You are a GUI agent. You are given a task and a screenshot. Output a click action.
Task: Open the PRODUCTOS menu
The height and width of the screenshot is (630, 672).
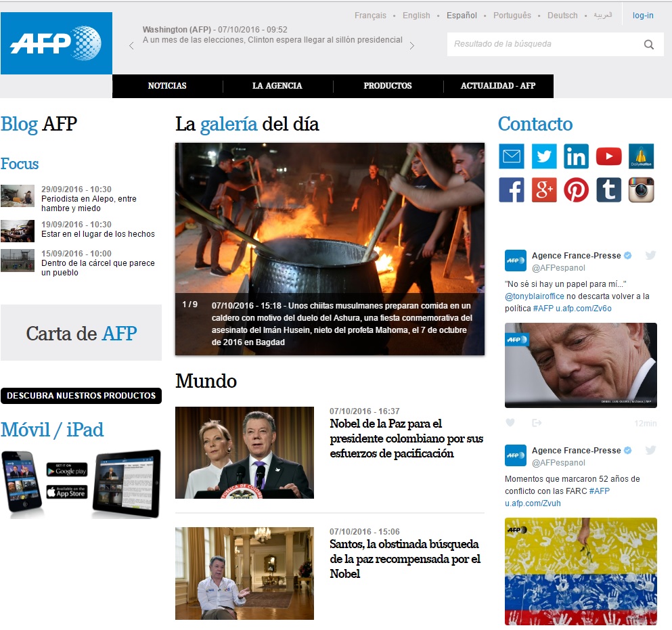click(x=388, y=86)
